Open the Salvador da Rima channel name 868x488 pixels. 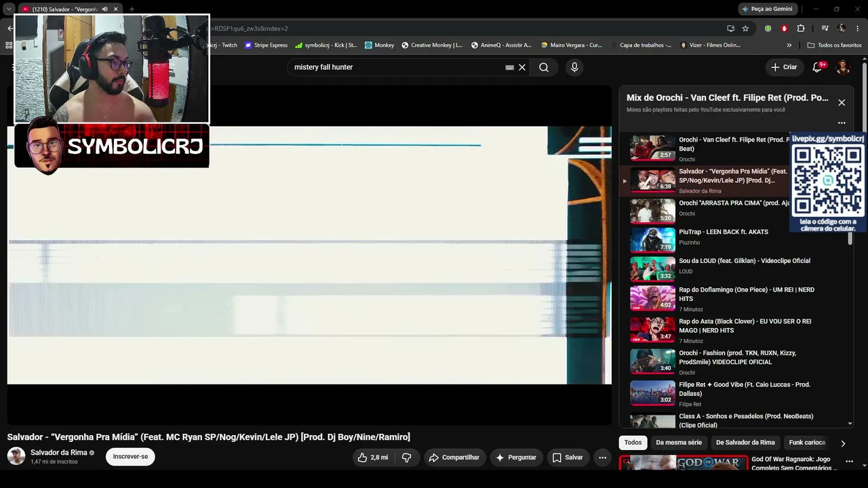pos(59,452)
